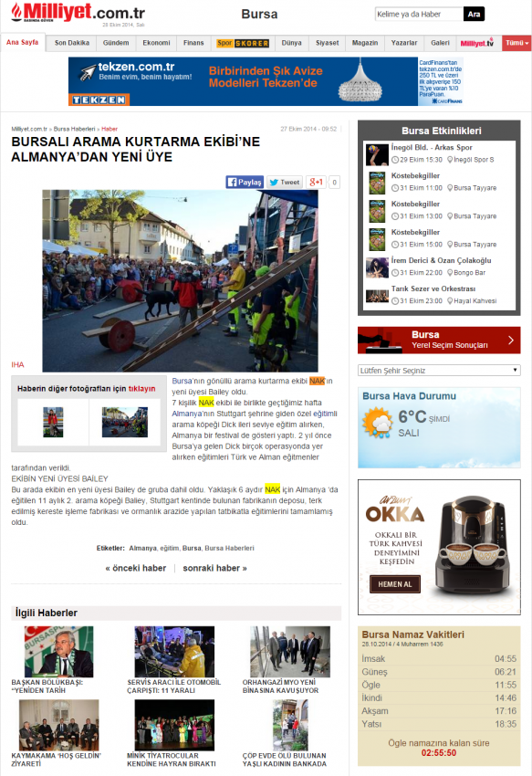532x776 pixels.
Task: Open the Skorer sports logo tab
Action: (x=243, y=43)
